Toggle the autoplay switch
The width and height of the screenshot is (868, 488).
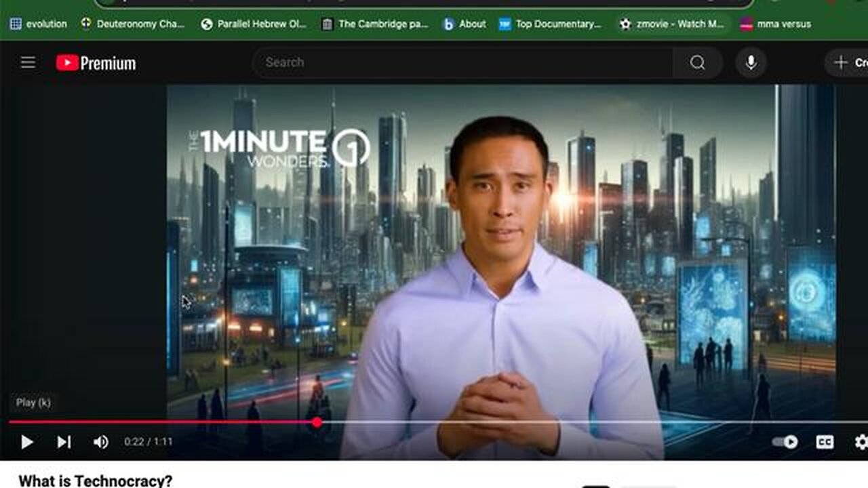[x=785, y=442]
